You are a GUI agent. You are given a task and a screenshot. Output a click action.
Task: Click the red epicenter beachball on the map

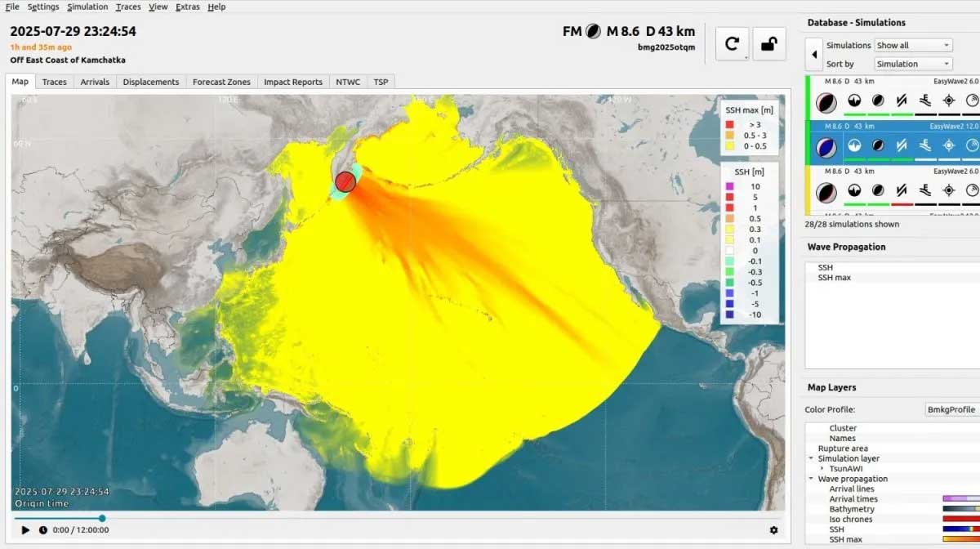coord(345,181)
